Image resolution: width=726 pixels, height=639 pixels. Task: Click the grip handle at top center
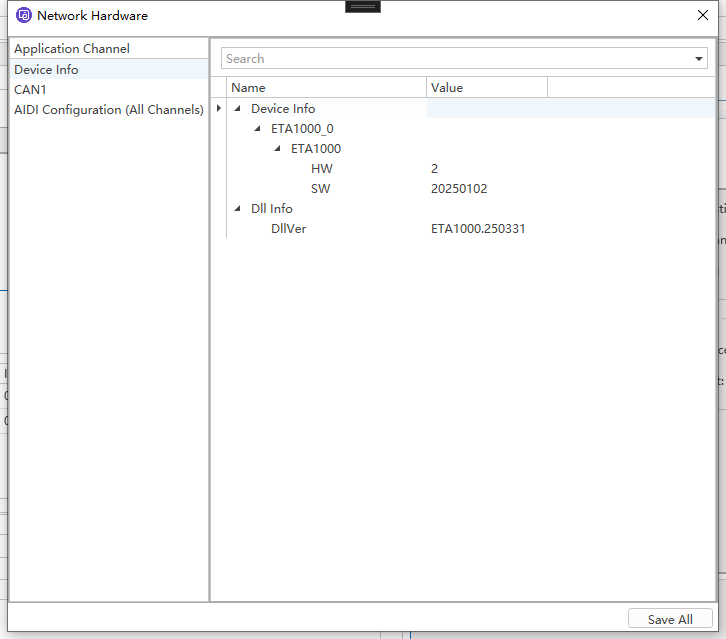pyautogui.click(x=362, y=6)
